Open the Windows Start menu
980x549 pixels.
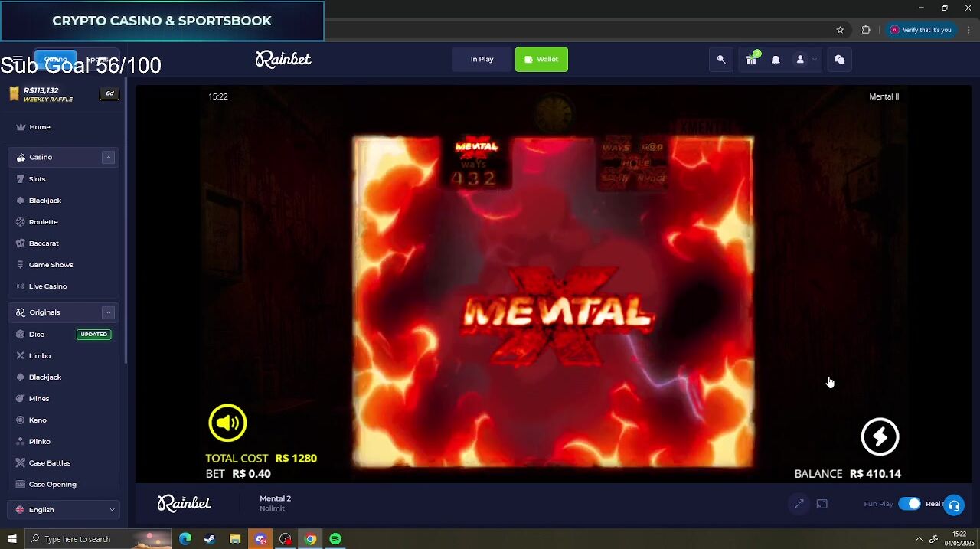pyautogui.click(x=11, y=539)
